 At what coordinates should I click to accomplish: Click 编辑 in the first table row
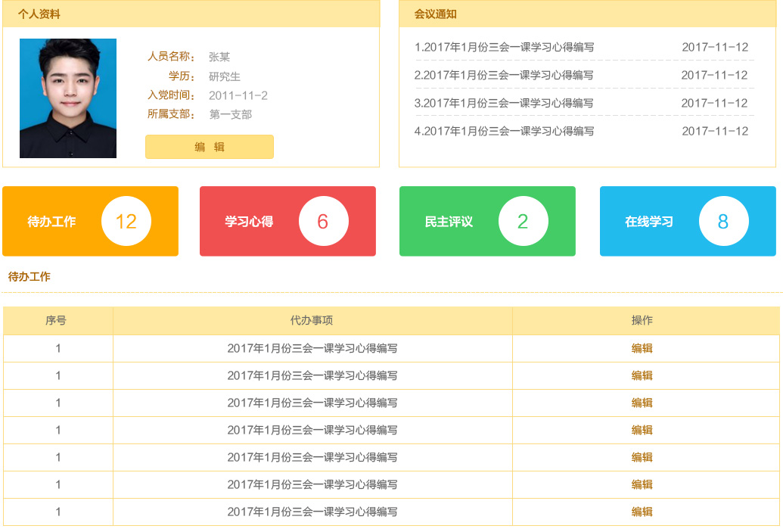coord(642,348)
